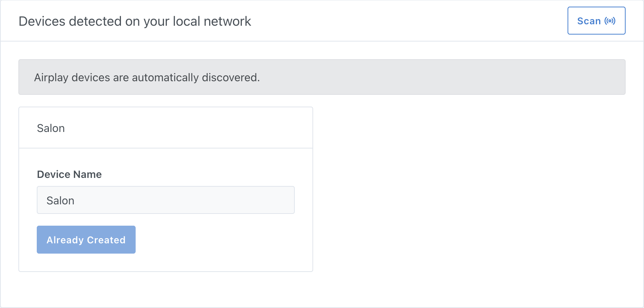Click the Device Name label
The width and height of the screenshot is (644, 308).
pos(69,174)
